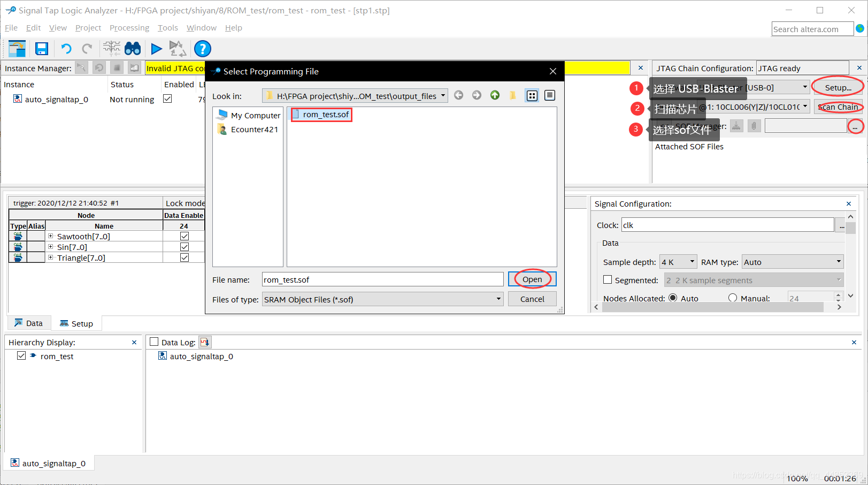This screenshot has height=485, width=868.
Task: Open the Tools menu
Action: click(167, 28)
